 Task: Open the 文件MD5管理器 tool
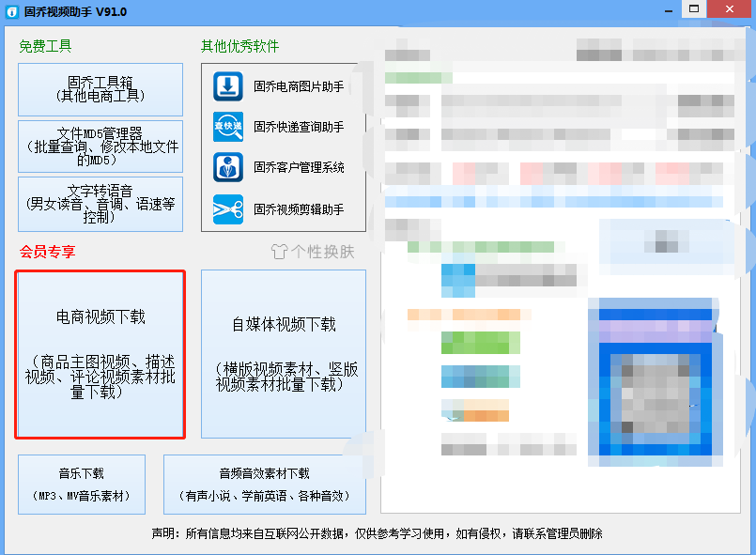coord(100,146)
